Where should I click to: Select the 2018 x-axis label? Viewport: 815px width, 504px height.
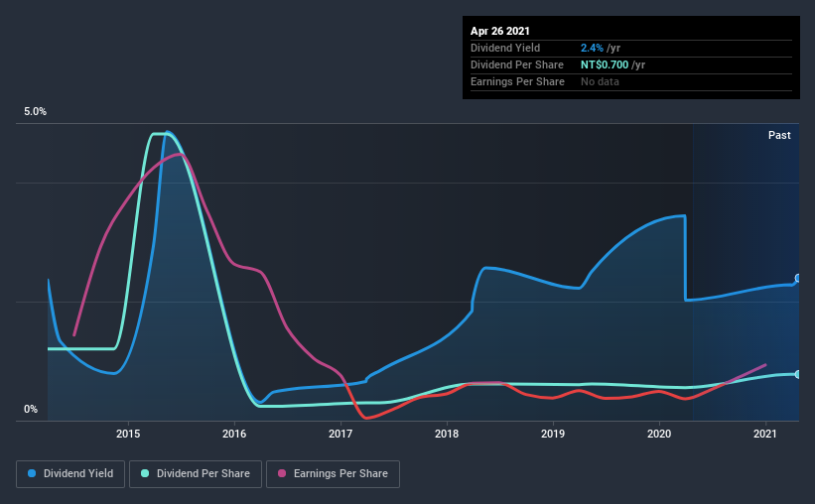[x=447, y=434]
